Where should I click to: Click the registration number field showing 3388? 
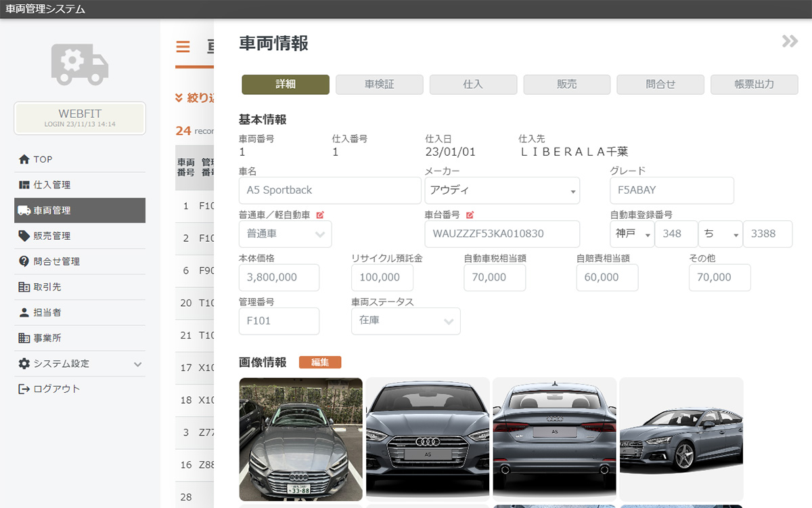coord(768,234)
